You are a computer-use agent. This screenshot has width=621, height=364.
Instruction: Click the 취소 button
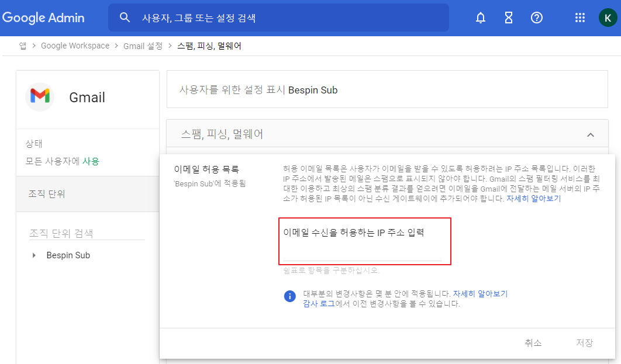[x=533, y=342]
